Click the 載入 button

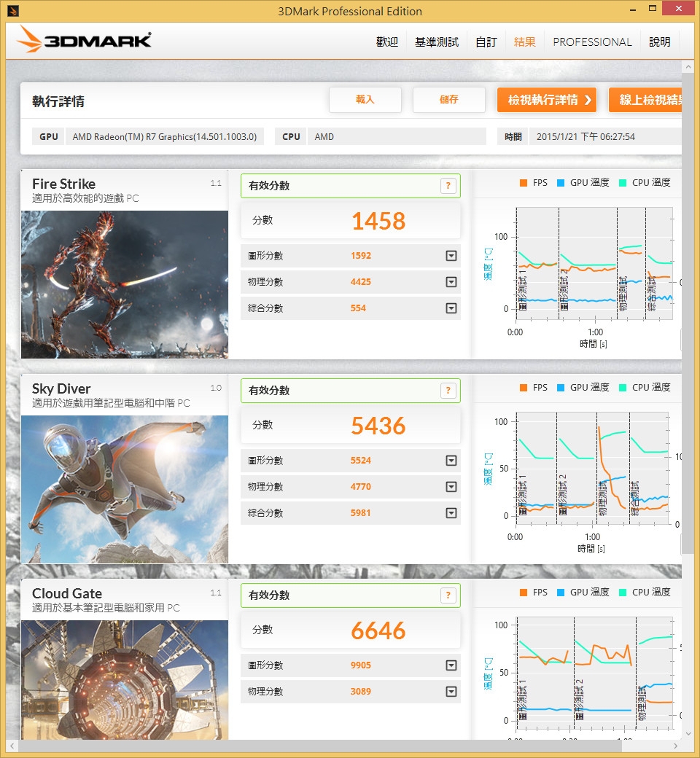pos(365,100)
